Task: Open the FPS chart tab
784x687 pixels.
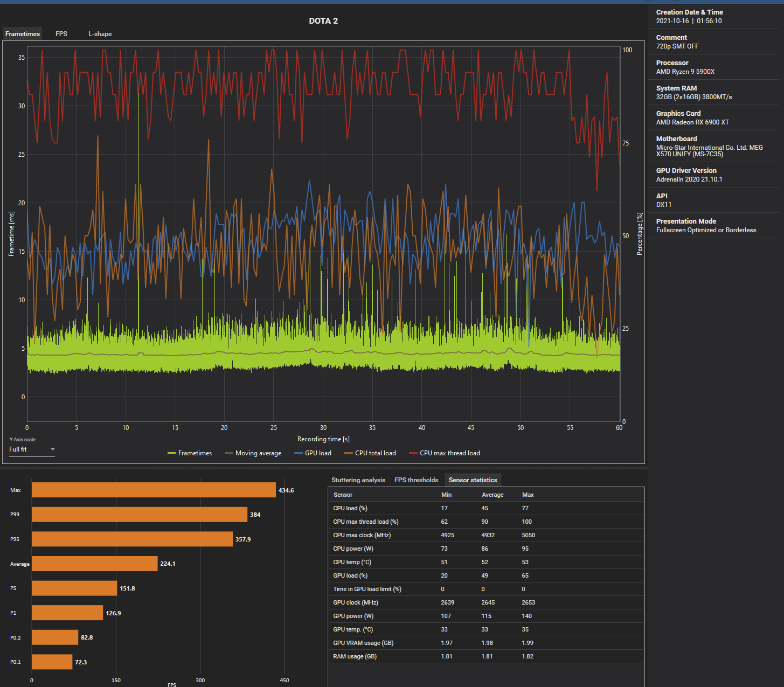Action: (61, 34)
